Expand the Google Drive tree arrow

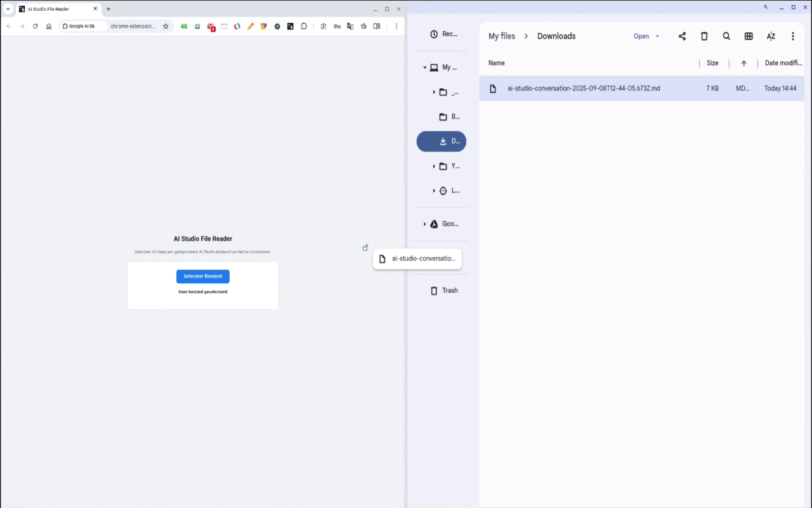(x=425, y=224)
